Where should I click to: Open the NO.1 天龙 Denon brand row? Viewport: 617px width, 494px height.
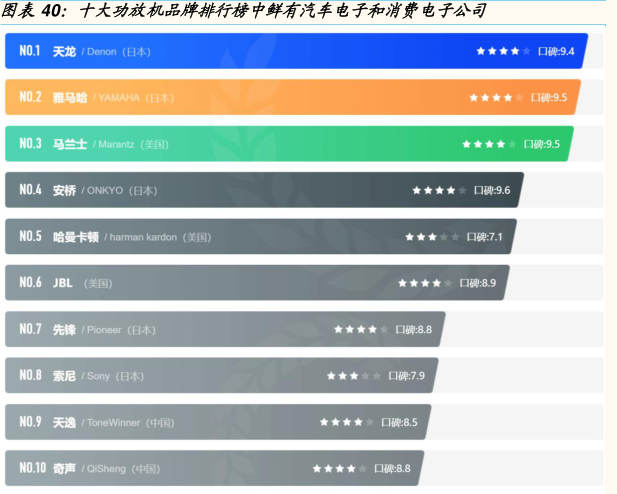click(x=296, y=51)
